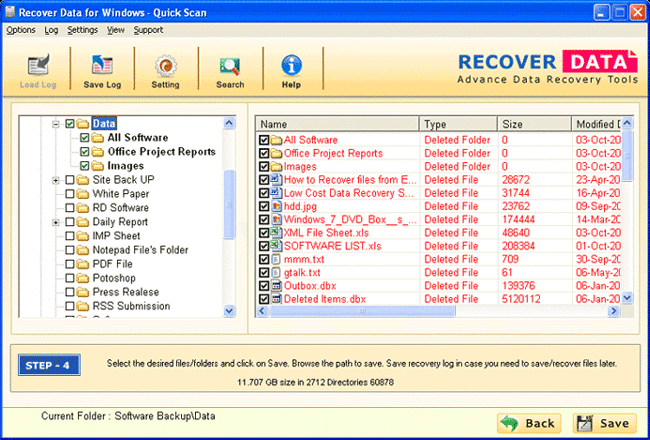Open the Help info icon
The height and width of the screenshot is (440, 650).
pyautogui.click(x=292, y=67)
